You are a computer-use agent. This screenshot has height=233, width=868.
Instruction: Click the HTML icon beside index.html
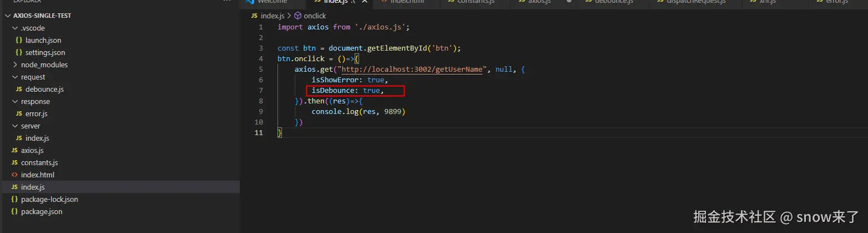[14, 175]
